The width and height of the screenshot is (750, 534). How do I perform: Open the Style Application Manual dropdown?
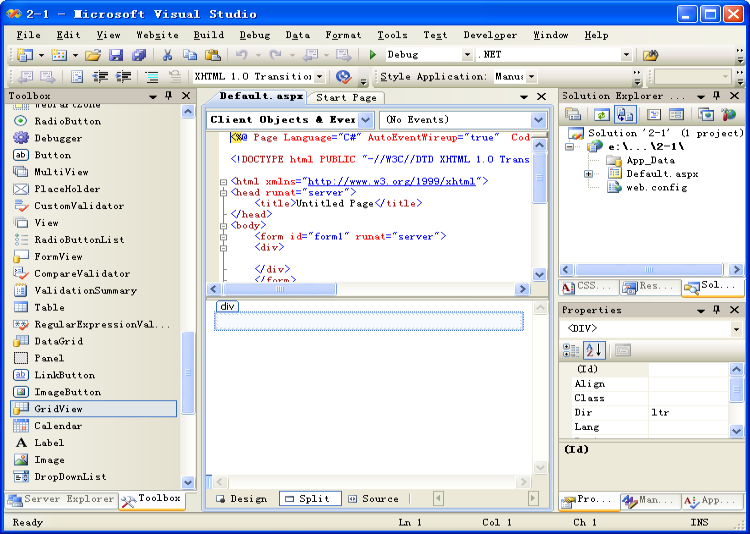click(x=531, y=77)
